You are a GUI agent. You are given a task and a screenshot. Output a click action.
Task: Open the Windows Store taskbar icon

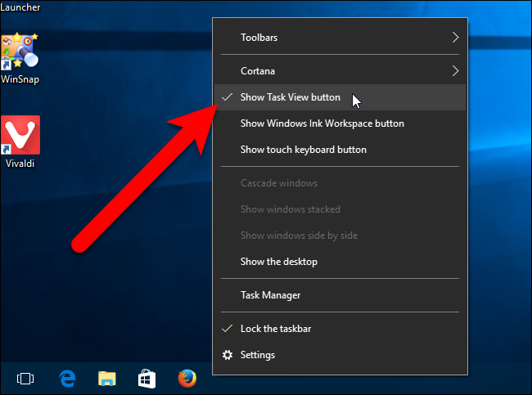coord(147,379)
